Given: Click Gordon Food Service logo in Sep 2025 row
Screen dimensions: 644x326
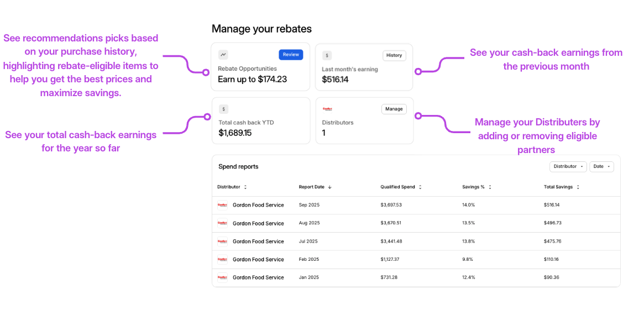Looking at the screenshot, I should coord(222,205).
